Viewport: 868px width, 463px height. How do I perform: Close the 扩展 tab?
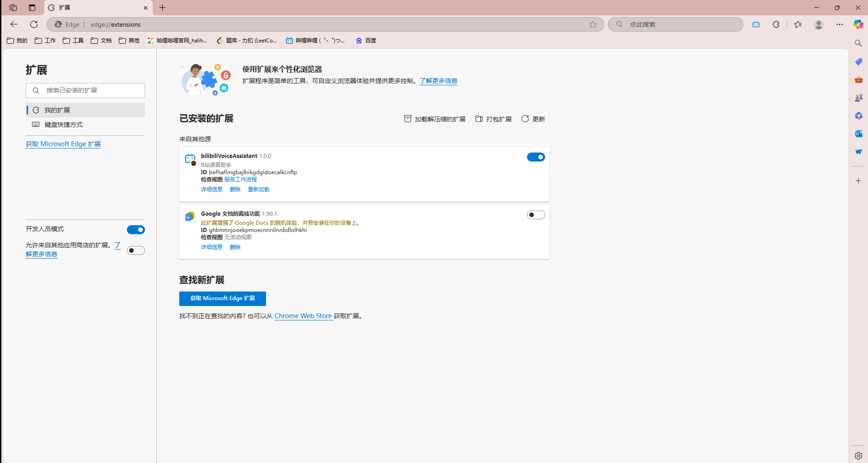[145, 8]
